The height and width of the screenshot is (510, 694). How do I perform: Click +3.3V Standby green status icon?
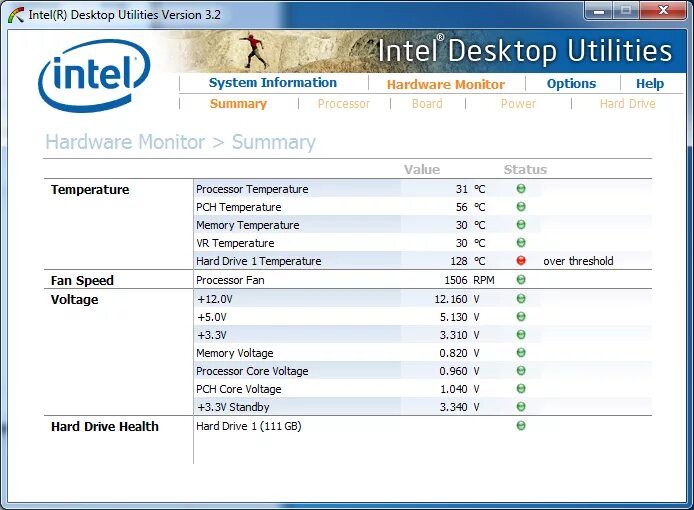[521, 406]
